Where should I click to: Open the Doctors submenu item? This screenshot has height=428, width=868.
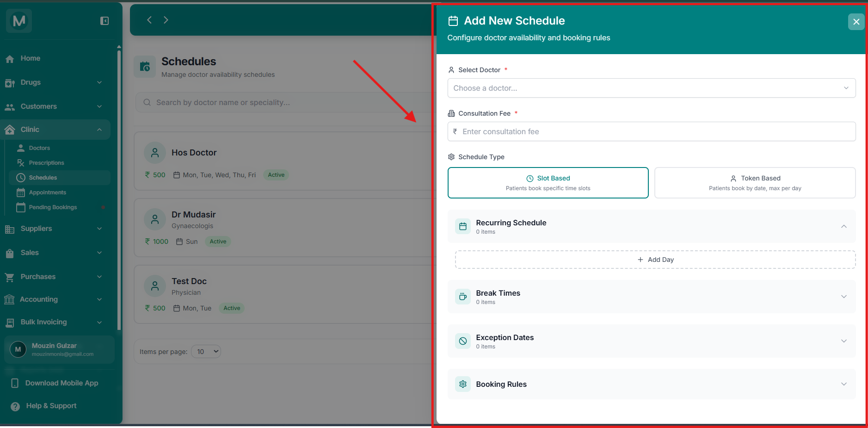pyautogui.click(x=59, y=148)
